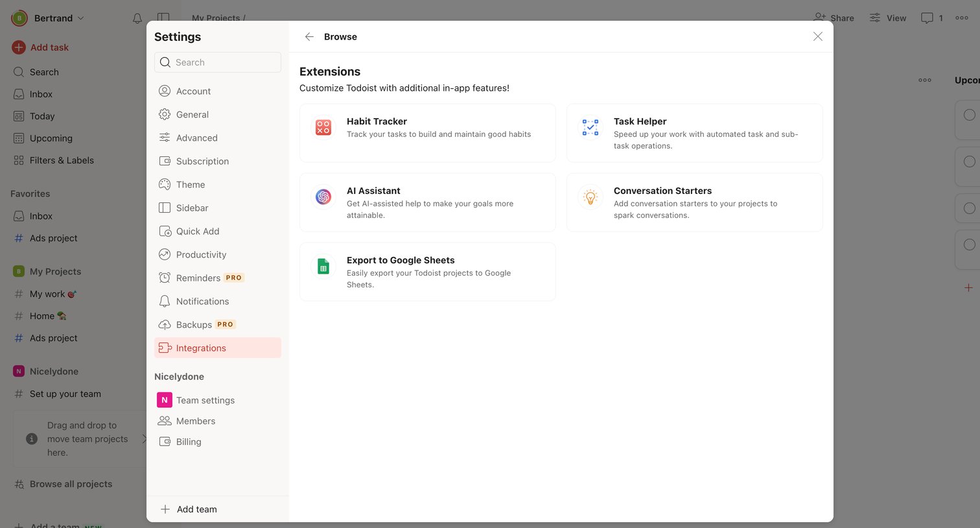
Task: Click the Google Sheets extension icon
Action: pos(323,266)
